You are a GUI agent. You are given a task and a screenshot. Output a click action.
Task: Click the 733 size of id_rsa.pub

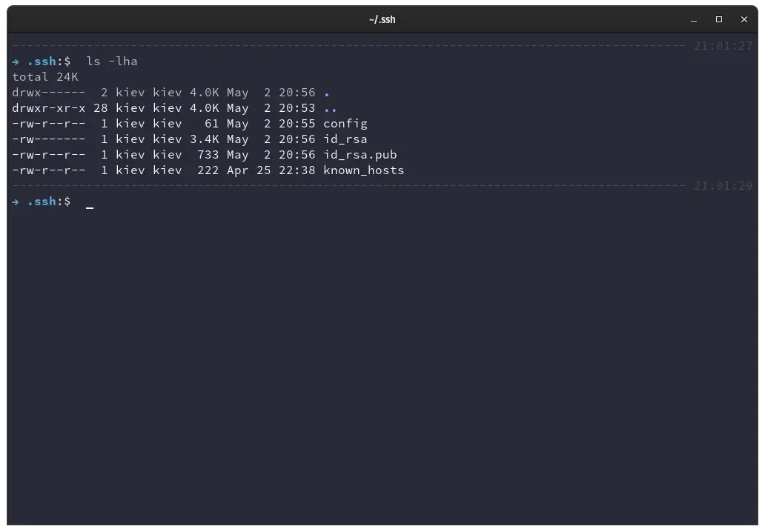tap(208, 155)
